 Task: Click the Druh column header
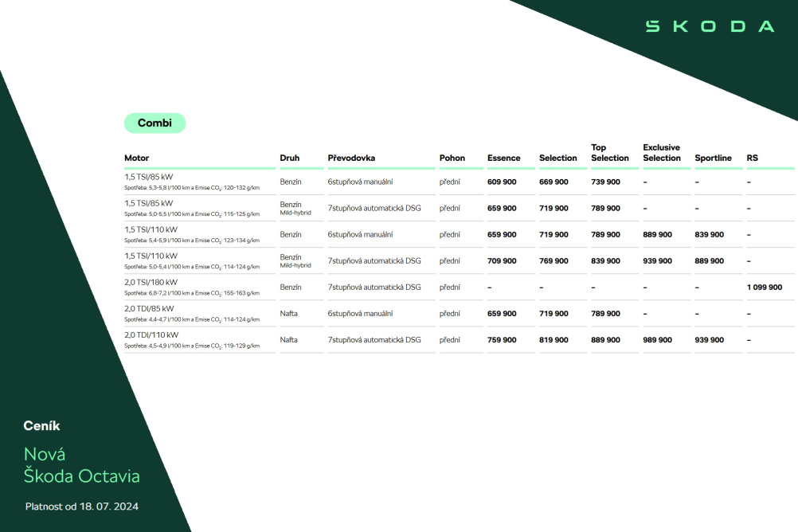coord(290,158)
